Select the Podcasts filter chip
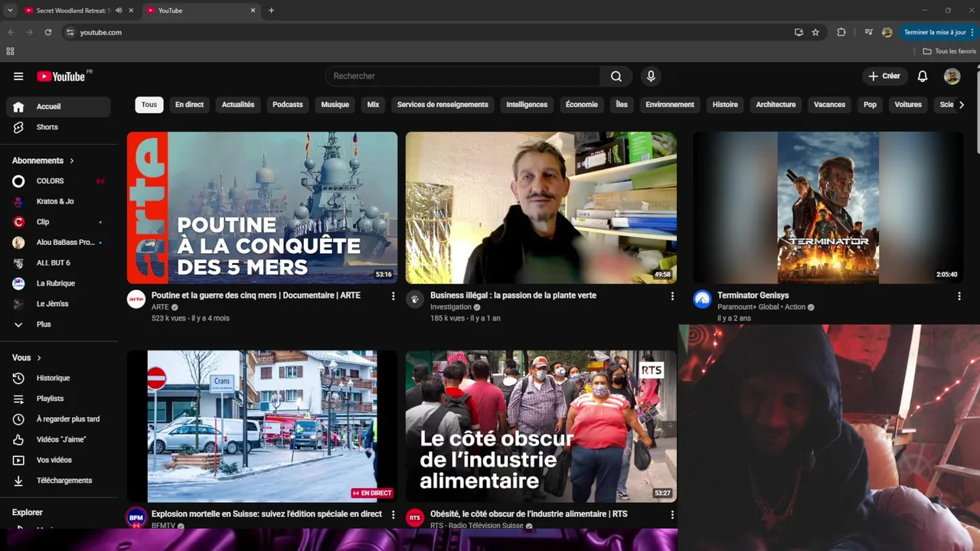 [288, 105]
